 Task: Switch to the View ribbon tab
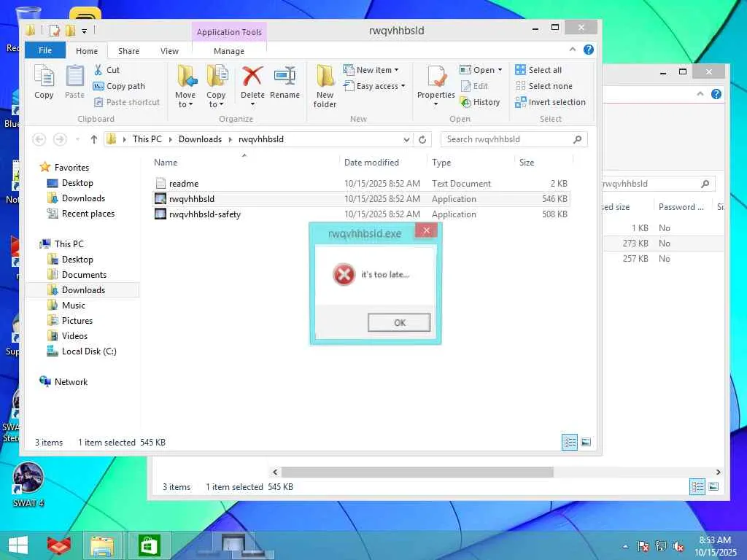pos(169,51)
